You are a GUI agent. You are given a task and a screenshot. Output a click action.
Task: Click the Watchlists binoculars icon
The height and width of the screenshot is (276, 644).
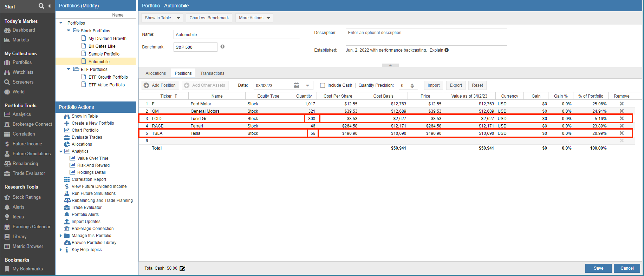pyautogui.click(x=7, y=72)
